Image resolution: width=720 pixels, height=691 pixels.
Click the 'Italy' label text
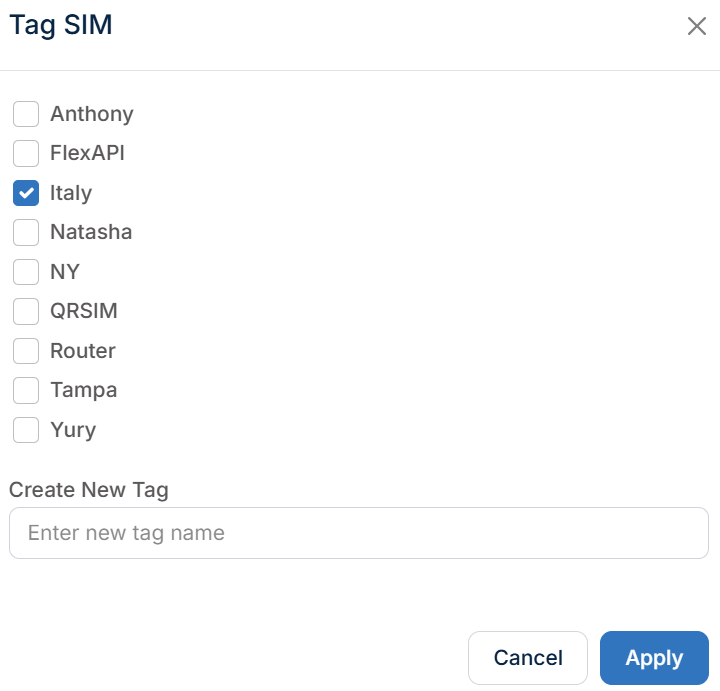pyautogui.click(x=71, y=193)
